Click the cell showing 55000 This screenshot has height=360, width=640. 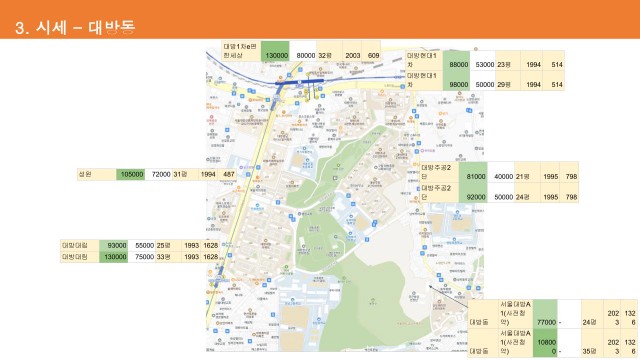point(142,245)
